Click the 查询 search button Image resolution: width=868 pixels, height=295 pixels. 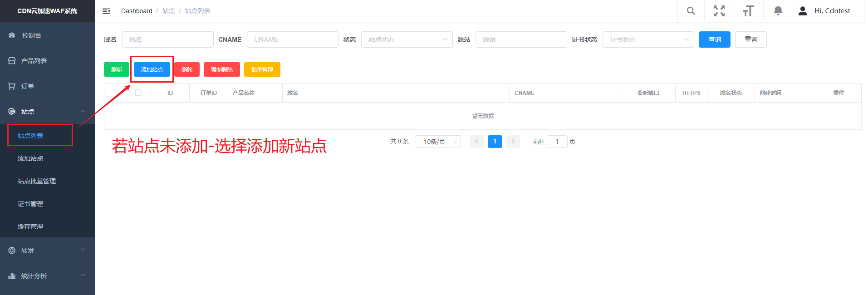pyautogui.click(x=714, y=39)
